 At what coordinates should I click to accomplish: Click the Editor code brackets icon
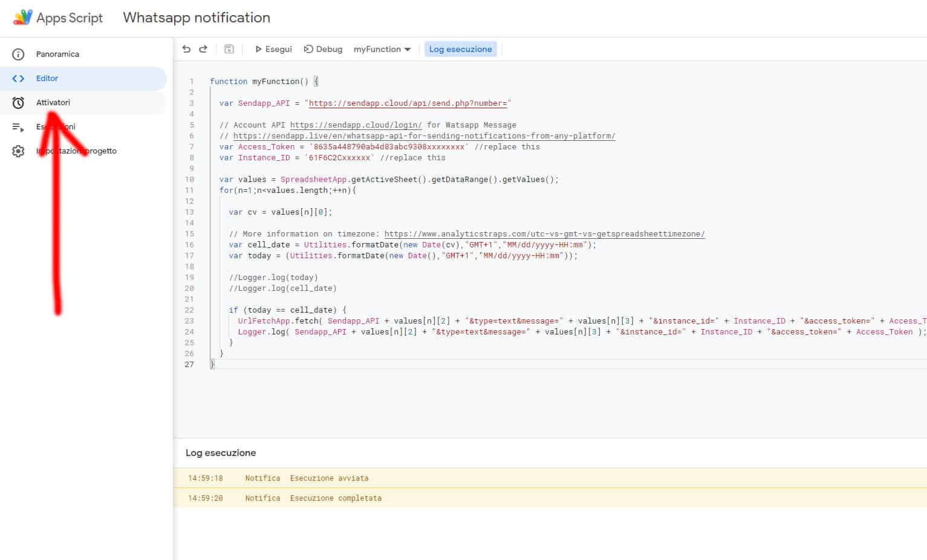18,79
